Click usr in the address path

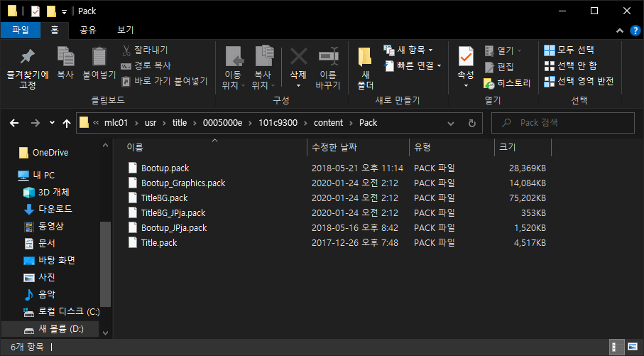[x=151, y=123]
